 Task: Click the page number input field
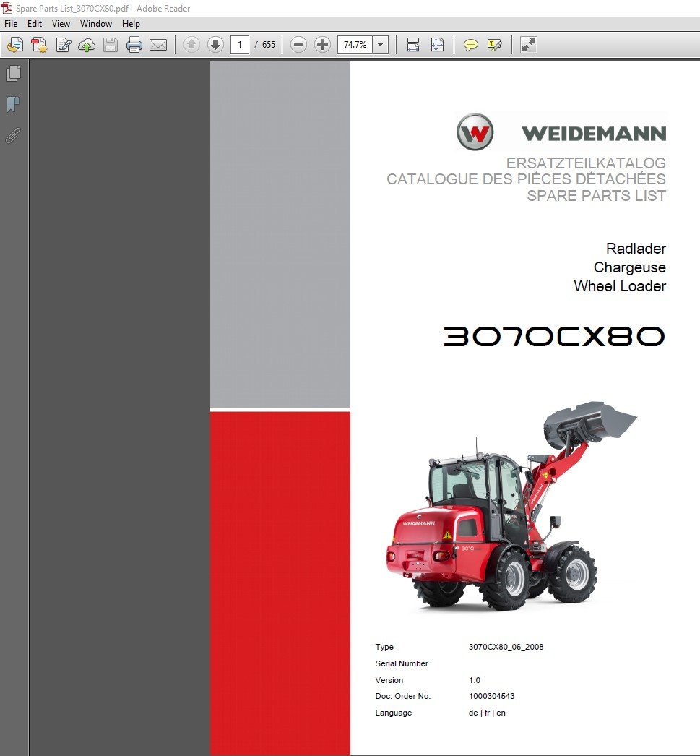pos(240,45)
